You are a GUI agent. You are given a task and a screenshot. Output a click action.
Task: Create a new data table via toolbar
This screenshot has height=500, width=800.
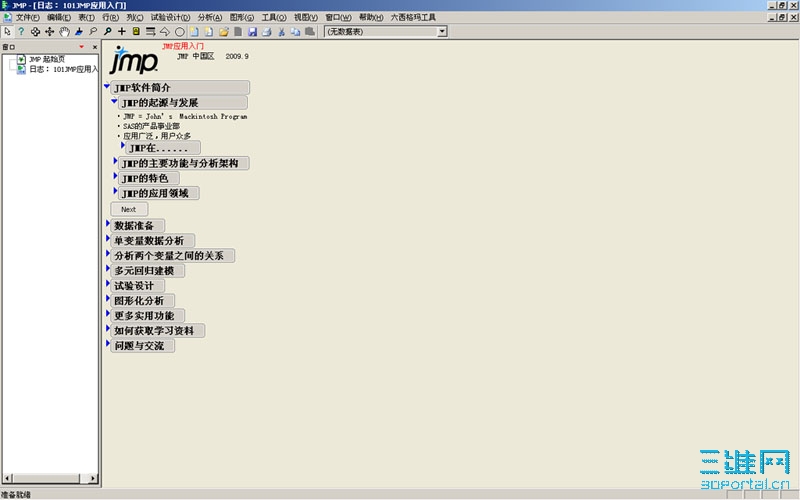tap(194, 32)
